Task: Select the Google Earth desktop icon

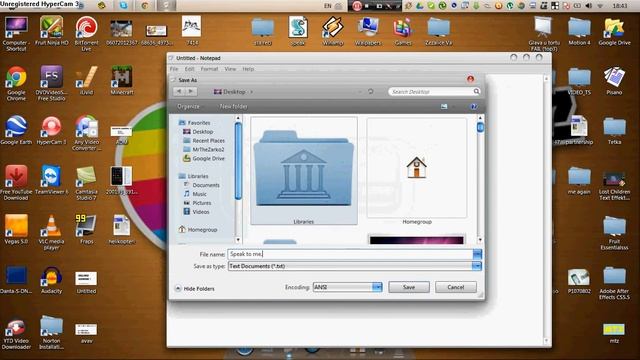Action: coord(16,130)
